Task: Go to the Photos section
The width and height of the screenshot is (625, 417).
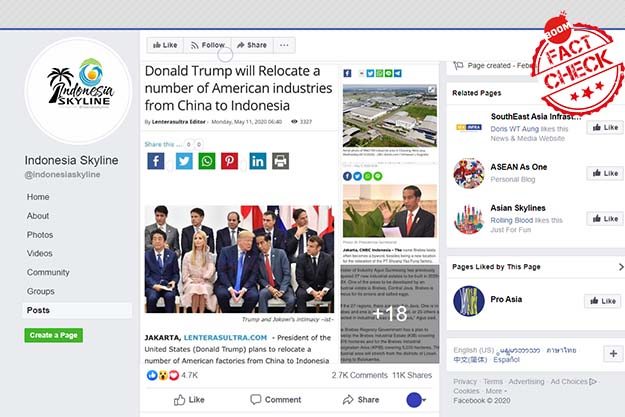Action: click(x=40, y=235)
